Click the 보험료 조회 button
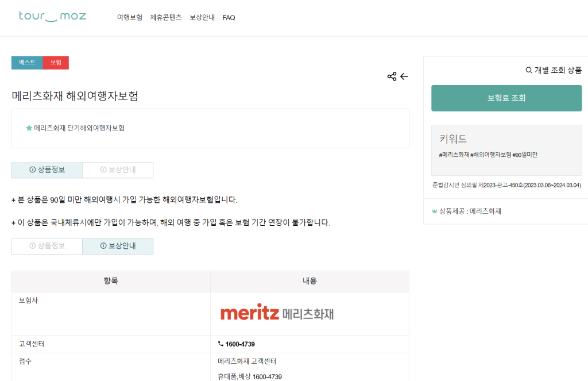The image size is (588, 381). tap(506, 98)
